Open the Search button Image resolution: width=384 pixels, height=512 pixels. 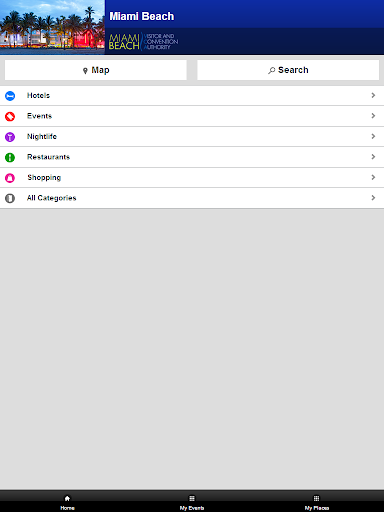[288, 70]
